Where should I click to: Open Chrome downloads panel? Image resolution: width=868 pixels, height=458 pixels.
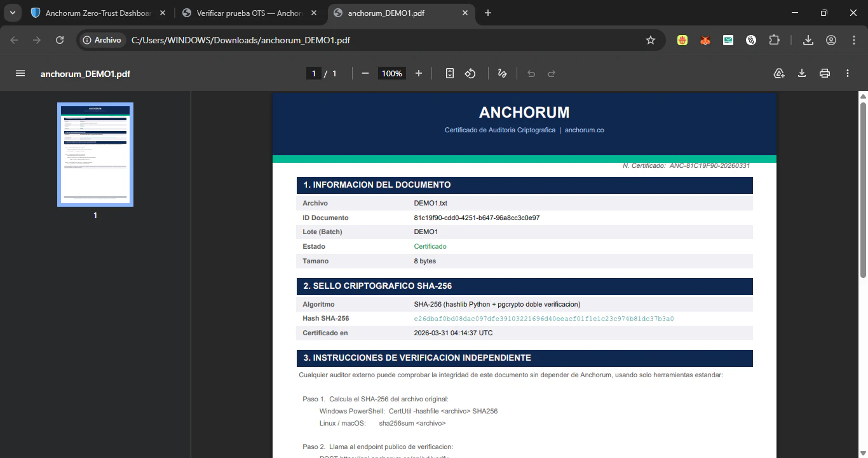click(x=808, y=40)
